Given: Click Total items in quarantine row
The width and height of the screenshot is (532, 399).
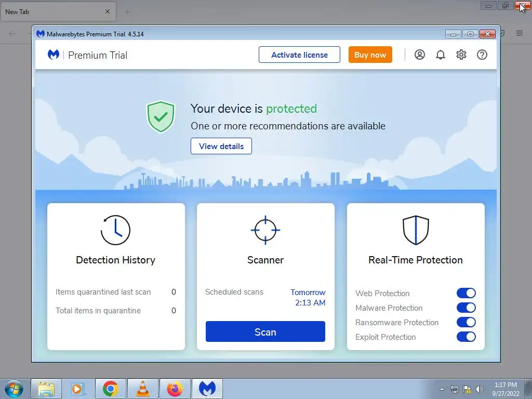Looking at the screenshot, I should point(116,311).
